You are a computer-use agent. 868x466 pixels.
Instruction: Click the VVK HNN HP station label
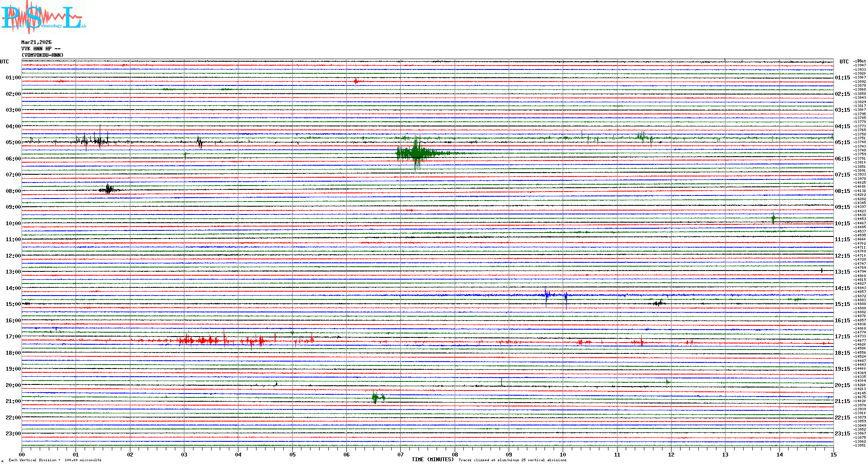(41, 49)
